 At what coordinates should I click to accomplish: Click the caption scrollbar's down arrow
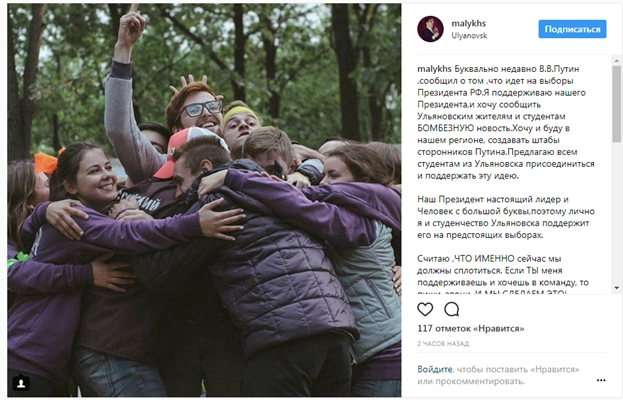(616, 288)
